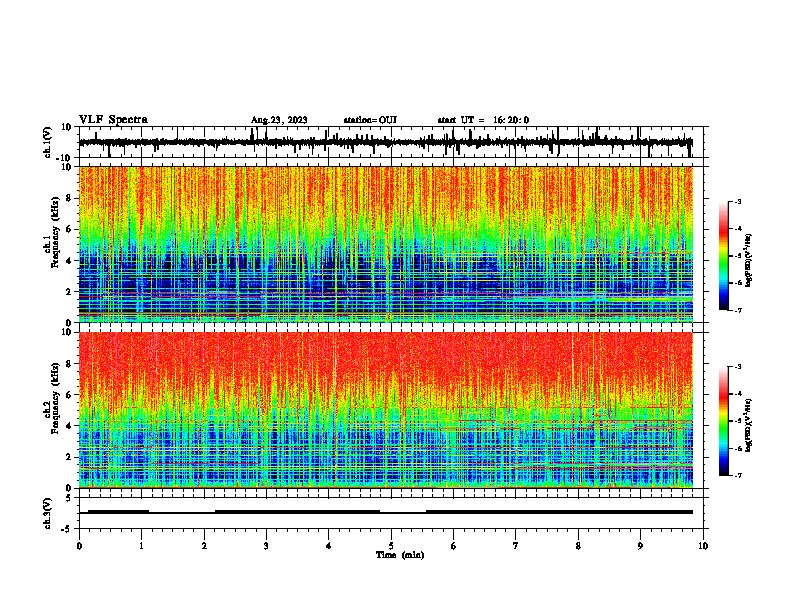Click the ch.2 color scale bar
This screenshot has width=792, height=612.
(x=723, y=421)
